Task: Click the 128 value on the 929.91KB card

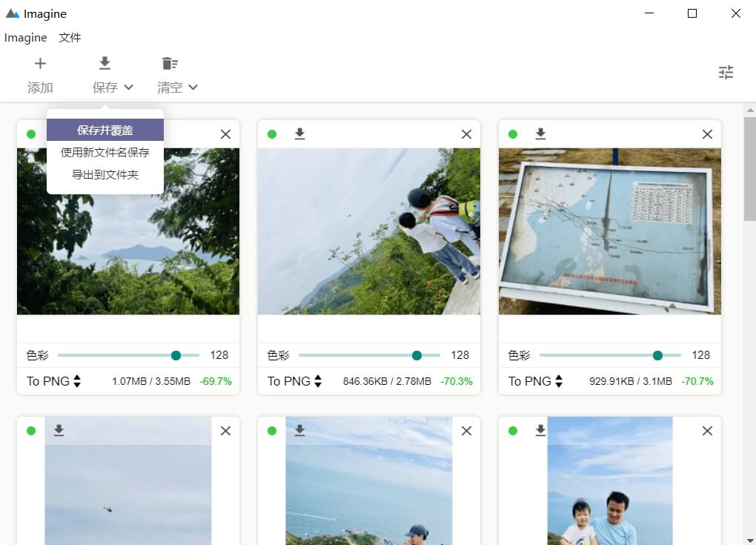Action: pyautogui.click(x=701, y=355)
